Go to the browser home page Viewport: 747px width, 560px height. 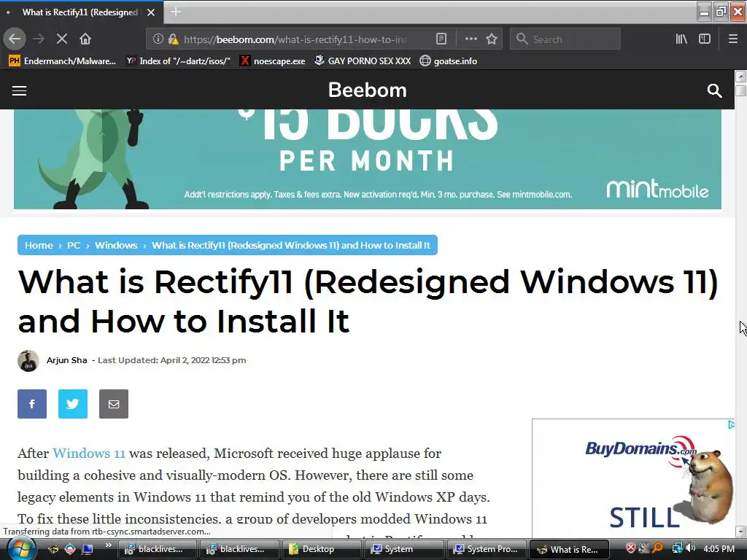tap(85, 39)
